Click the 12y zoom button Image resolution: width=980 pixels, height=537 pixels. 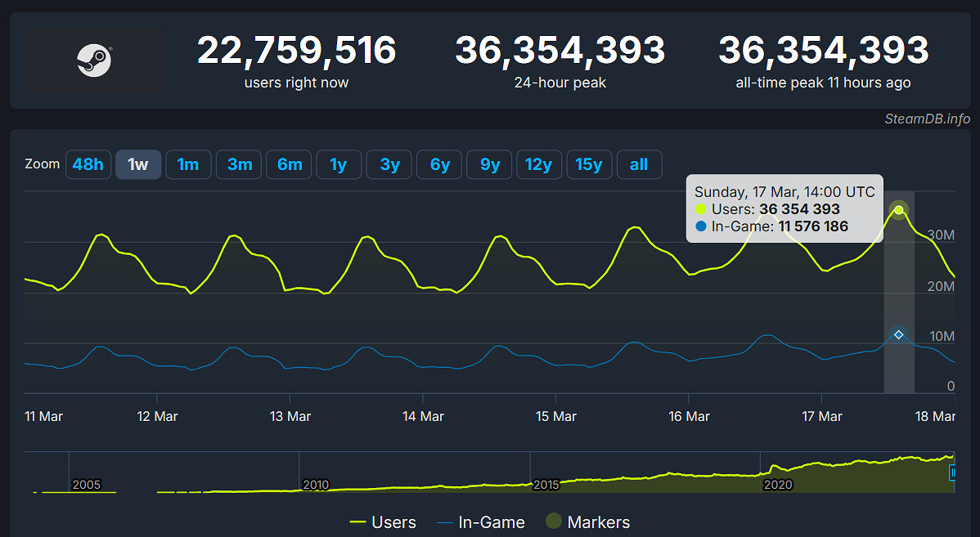click(538, 164)
